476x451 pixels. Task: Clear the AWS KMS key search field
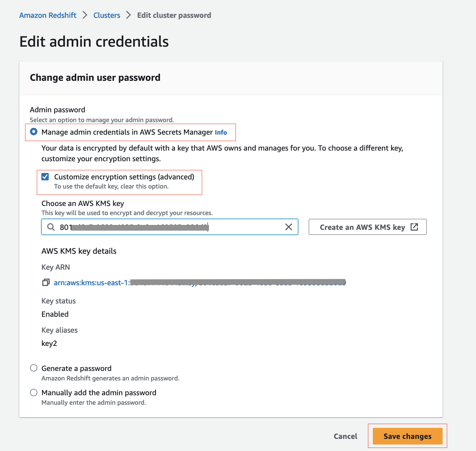point(289,227)
